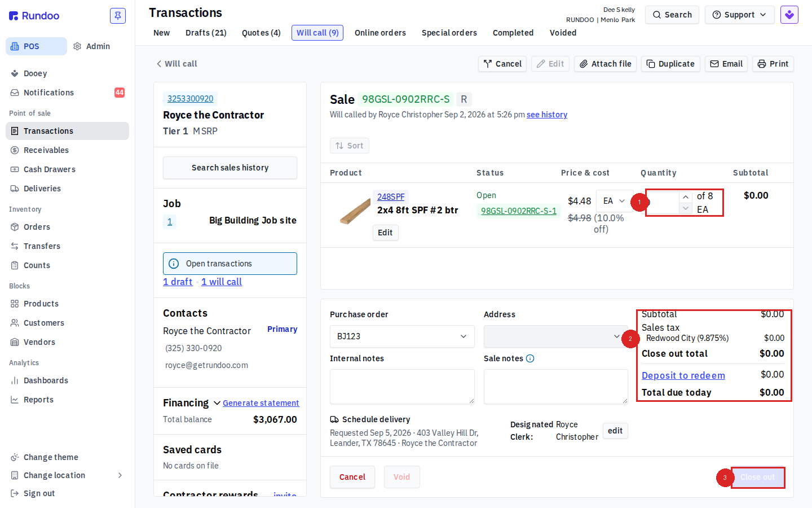Open the EA unit dropdown
Image resolution: width=812 pixels, height=508 pixels.
614,201
